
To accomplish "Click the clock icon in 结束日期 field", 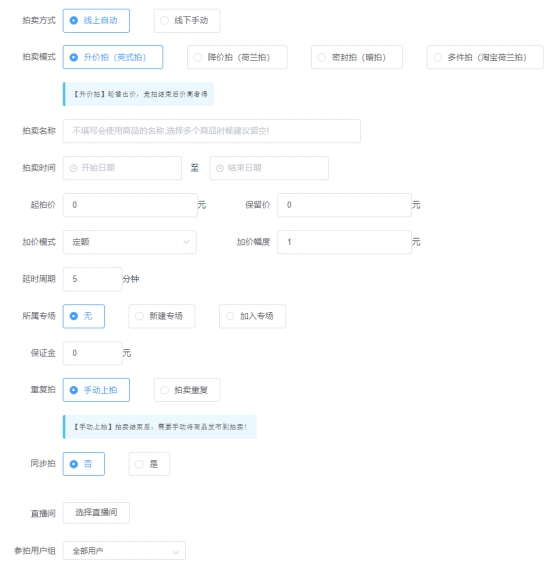I will click(220, 168).
